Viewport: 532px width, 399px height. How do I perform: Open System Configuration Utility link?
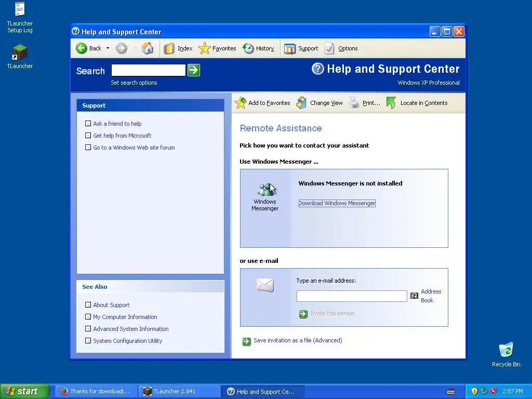coord(128,340)
